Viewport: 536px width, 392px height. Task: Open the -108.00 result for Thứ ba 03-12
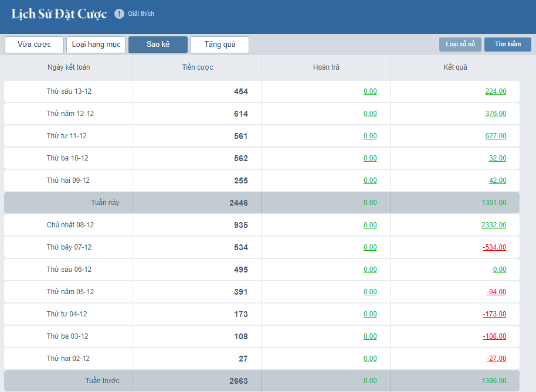tap(494, 336)
